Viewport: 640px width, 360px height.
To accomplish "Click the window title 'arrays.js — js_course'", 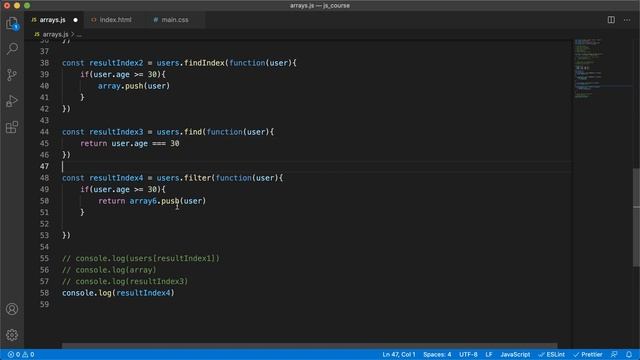I will [x=320, y=5].
